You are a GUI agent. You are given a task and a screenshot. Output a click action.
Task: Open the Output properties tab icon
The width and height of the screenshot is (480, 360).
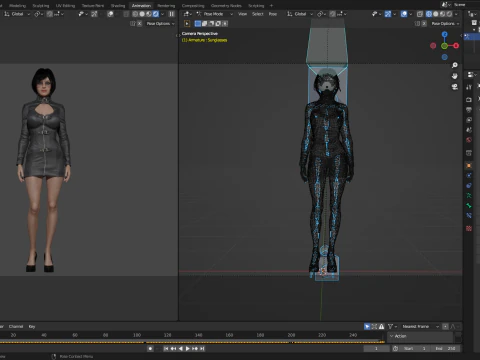469,110
